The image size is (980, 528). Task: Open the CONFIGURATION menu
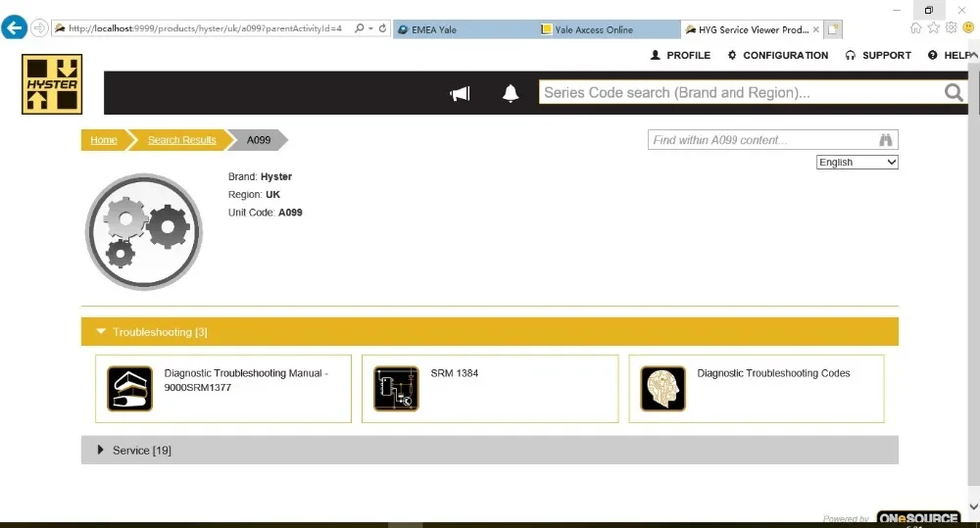point(777,55)
